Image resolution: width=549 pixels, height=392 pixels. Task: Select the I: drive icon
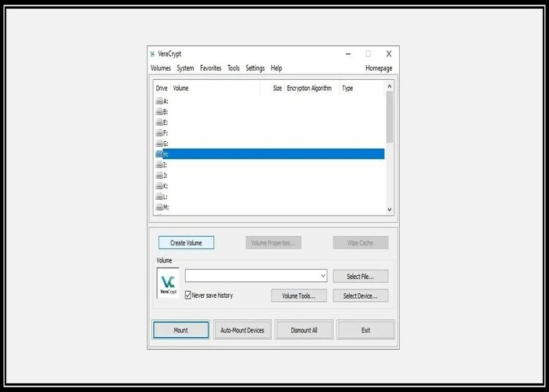pos(159,165)
